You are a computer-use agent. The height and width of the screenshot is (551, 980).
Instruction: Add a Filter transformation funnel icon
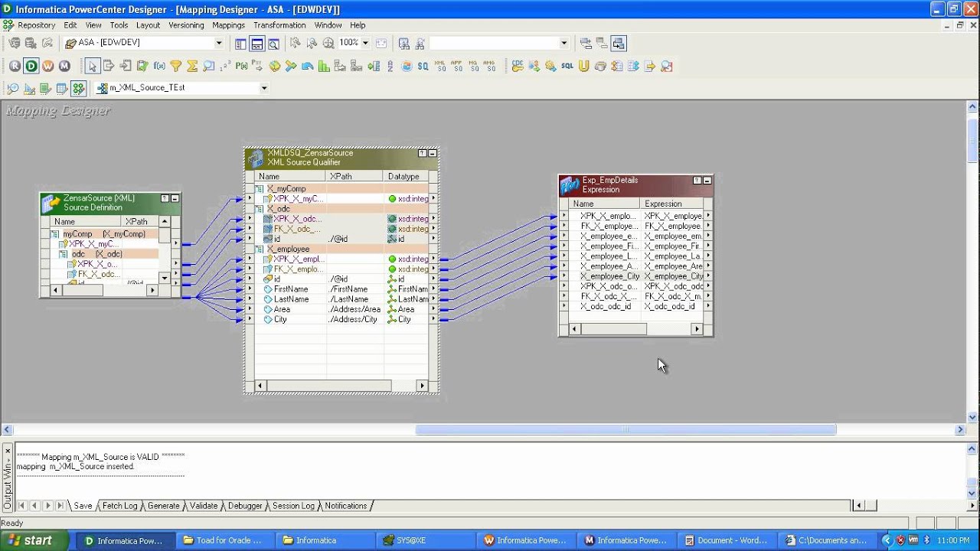(176, 66)
